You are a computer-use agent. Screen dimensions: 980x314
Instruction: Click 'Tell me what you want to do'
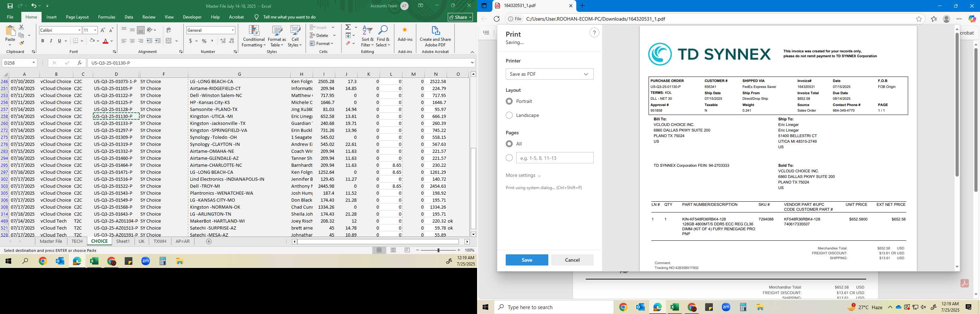click(290, 17)
